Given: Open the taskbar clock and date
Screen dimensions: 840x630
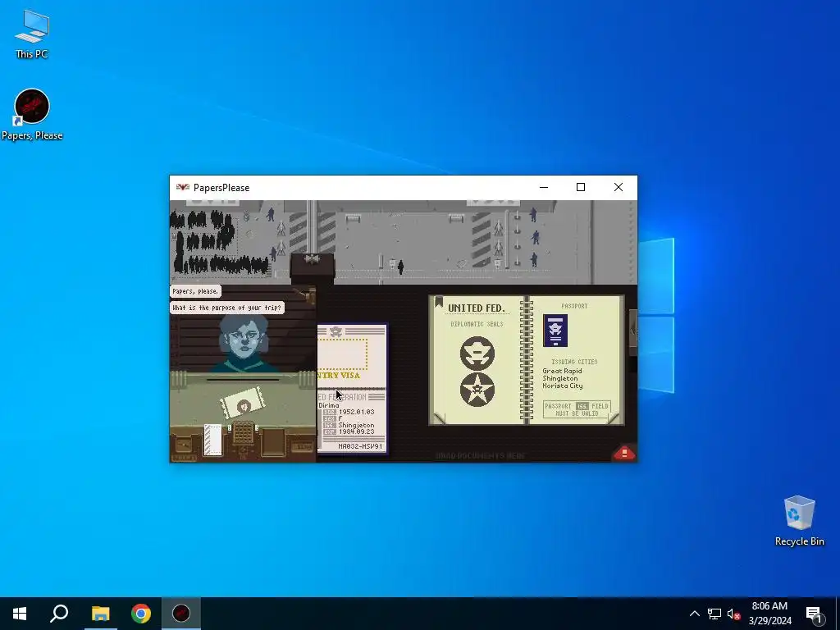Looking at the screenshot, I should [769, 614].
